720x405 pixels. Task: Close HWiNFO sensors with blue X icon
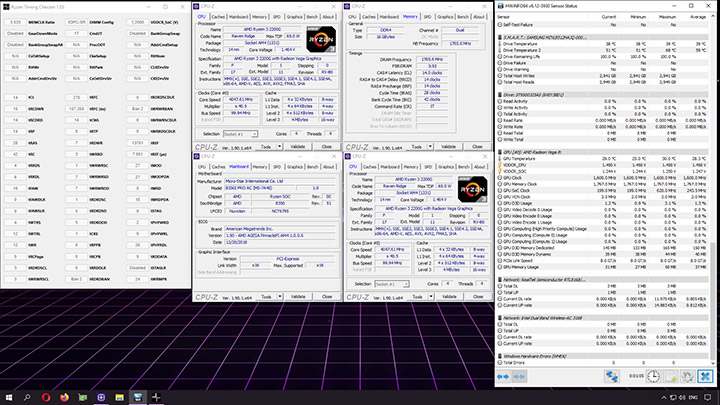coord(705,377)
